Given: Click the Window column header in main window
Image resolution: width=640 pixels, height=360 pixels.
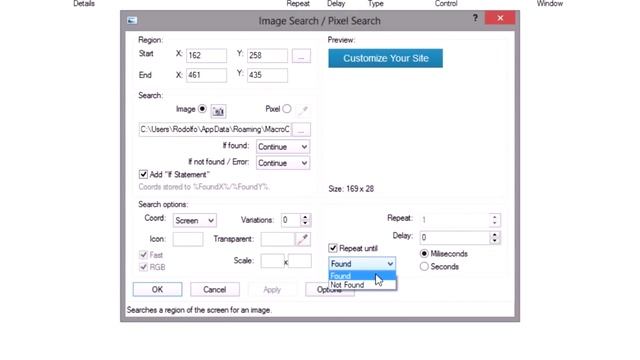Looking at the screenshot, I should [549, 4].
